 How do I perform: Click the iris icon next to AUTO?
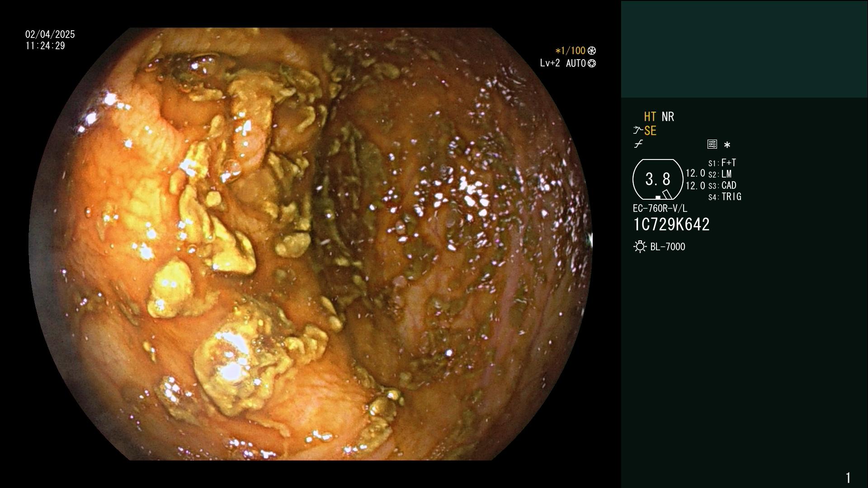point(592,63)
